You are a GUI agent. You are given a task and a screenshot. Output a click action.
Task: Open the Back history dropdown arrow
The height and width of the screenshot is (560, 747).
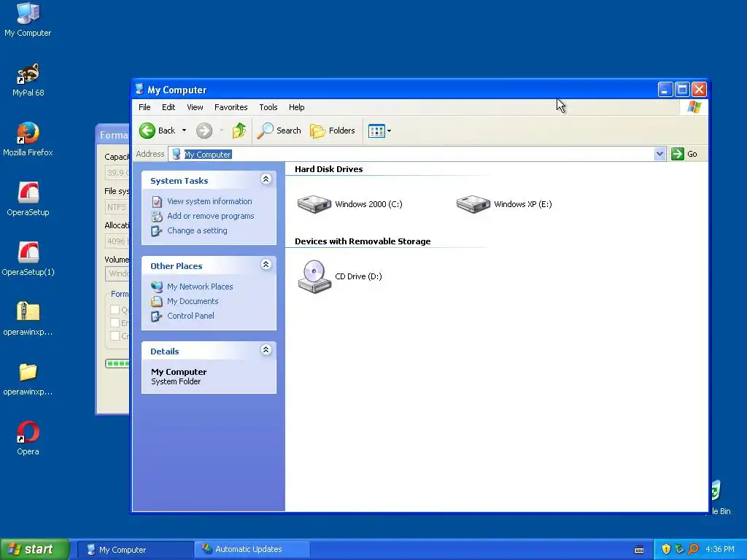[184, 131]
